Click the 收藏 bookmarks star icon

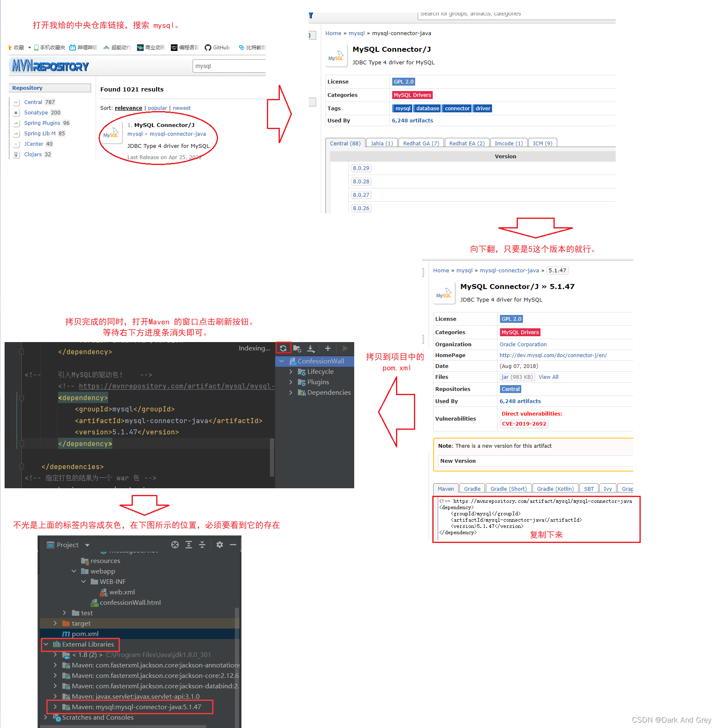point(10,48)
